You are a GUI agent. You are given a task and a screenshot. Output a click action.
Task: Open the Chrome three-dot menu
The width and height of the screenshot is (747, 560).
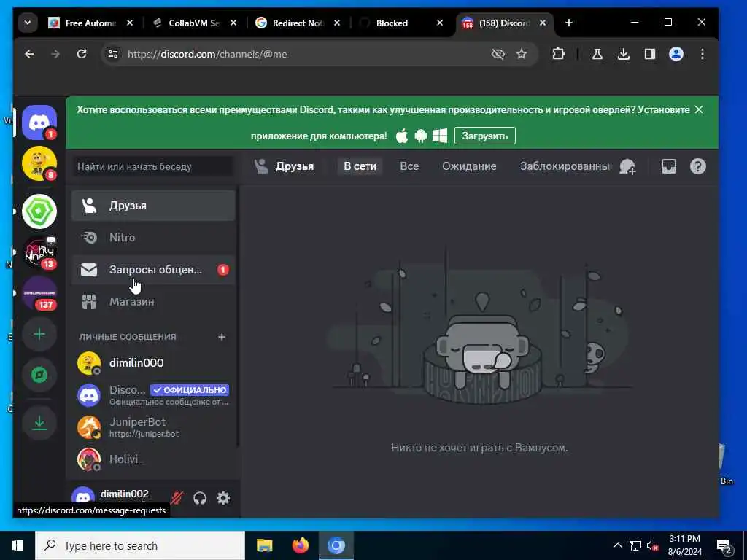click(x=703, y=54)
